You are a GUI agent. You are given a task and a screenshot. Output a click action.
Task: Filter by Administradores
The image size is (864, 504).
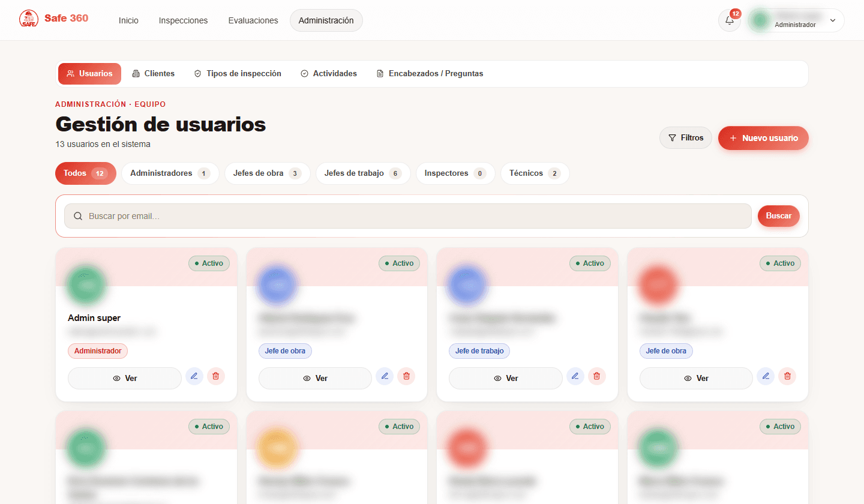tap(170, 173)
